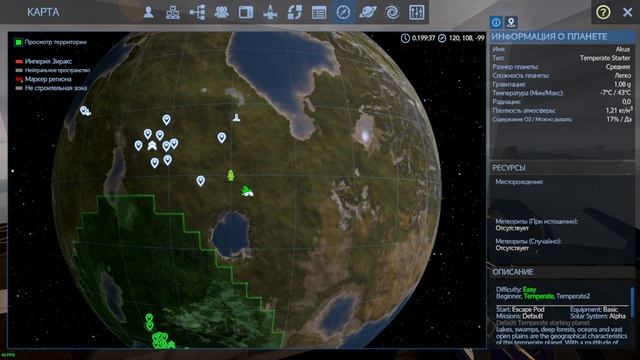
Task: Click the Империя Зиракс legend entry
Action: pyautogui.click(x=48, y=61)
